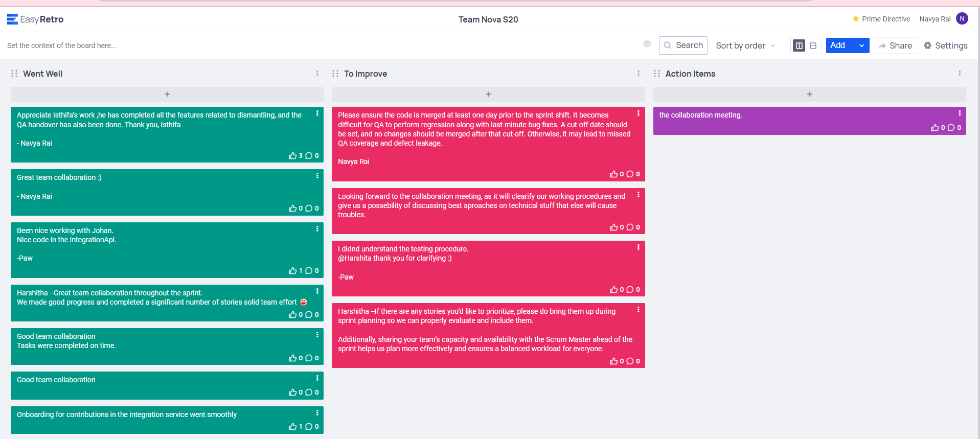Comment on 'Been nice working with Johan' card
Viewport: 980px width, 439px height.
pyautogui.click(x=309, y=271)
